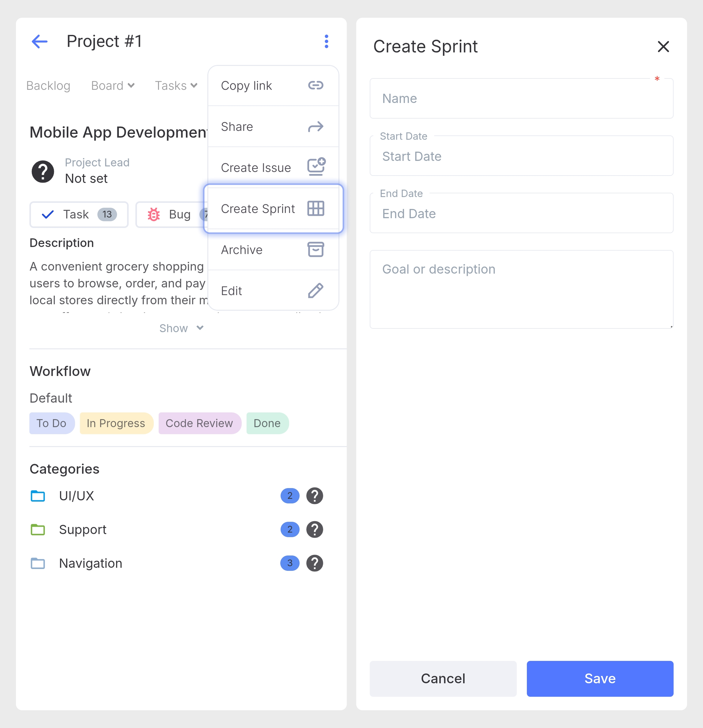Close the Create Sprint panel

pyautogui.click(x=663, y=47)
